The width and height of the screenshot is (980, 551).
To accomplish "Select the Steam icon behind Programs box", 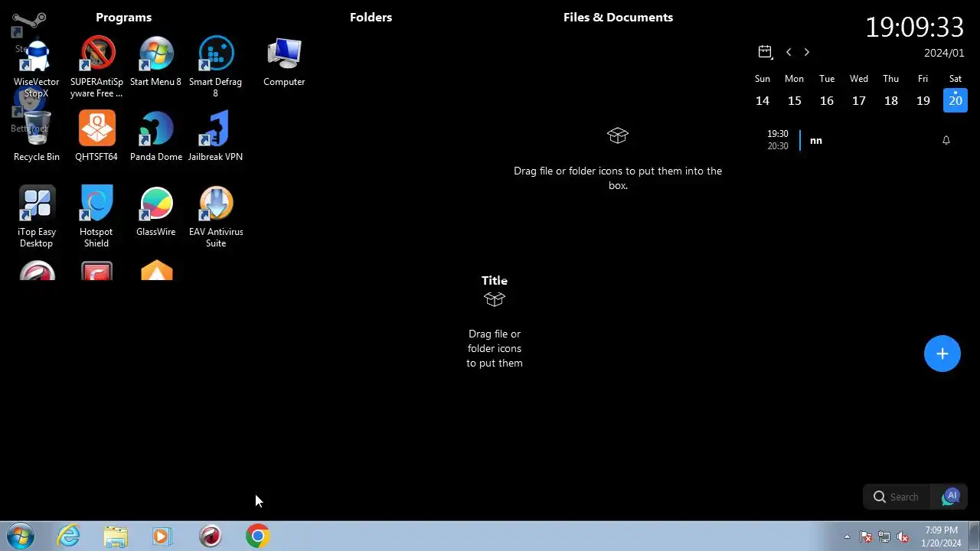I will point(28,23).
